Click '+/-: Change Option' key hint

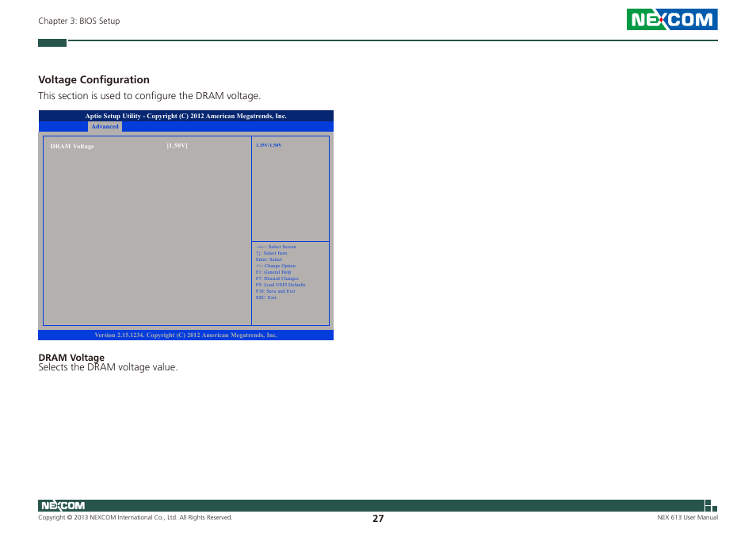(x=275, y=266)
